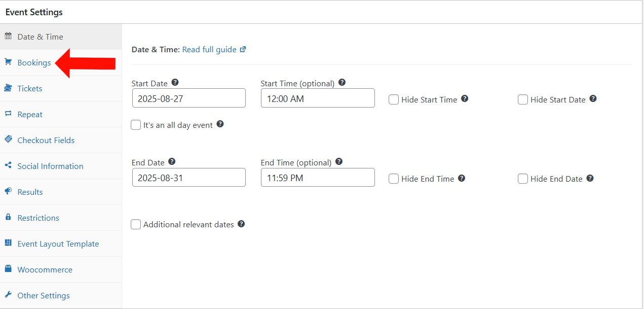Screen dimensions: 644x309
Task: Click the help icon beside Hide Start Date
Action: coord(593,99)
